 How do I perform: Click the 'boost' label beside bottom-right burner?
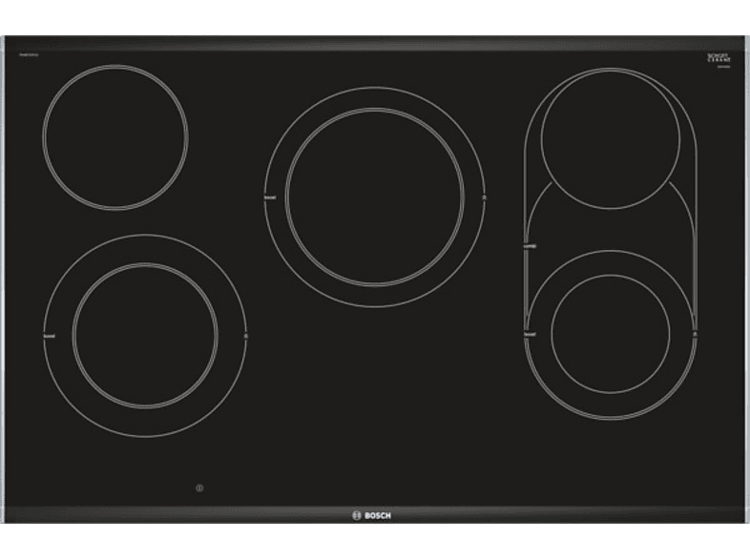pyautogui.click(x=528, y=334)
